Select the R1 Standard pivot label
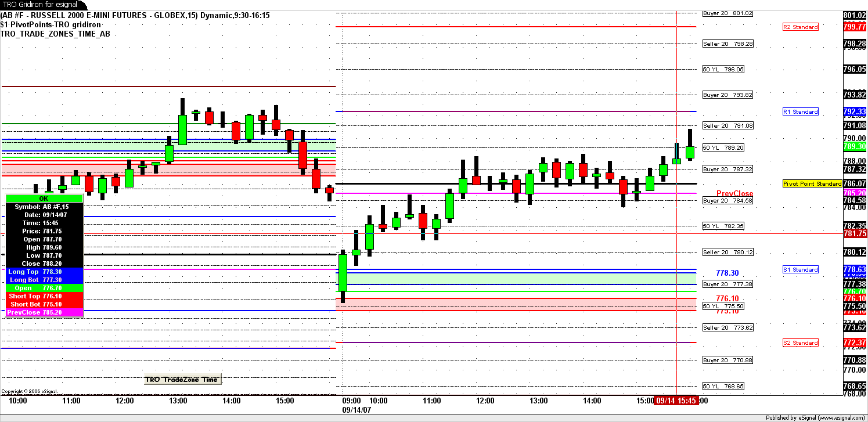The width and height of the screenshot is (868, 422). tap(800, 111)
